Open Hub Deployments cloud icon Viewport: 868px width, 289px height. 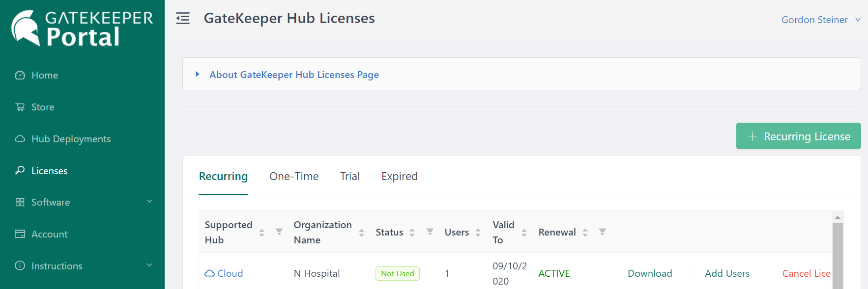pyautogui.click(x=20, y=139)
